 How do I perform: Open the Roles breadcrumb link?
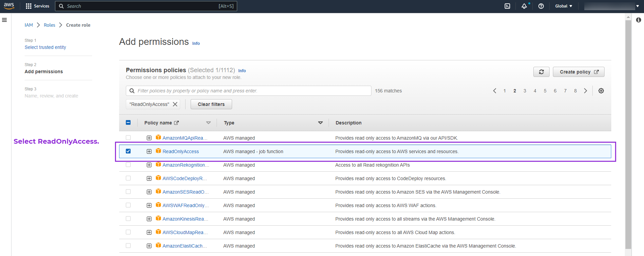(50, 25)
